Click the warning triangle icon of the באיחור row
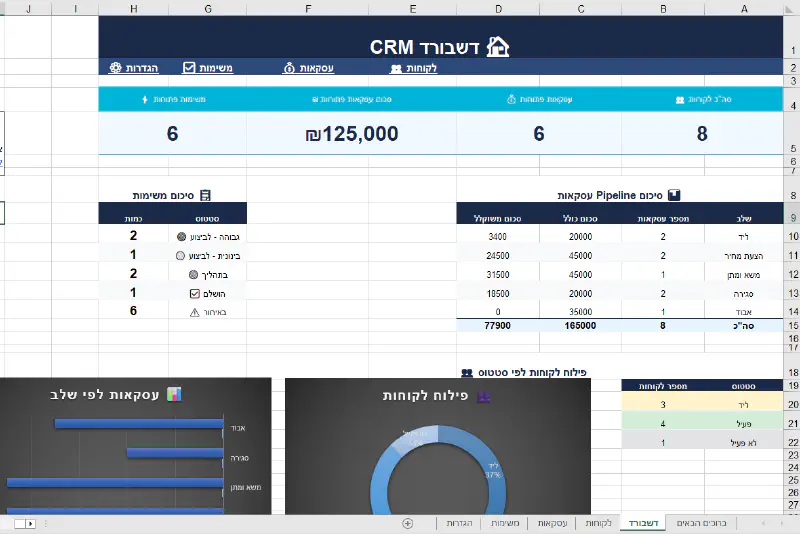This screenshot has width=800, height=534. (x=194, y=312)
